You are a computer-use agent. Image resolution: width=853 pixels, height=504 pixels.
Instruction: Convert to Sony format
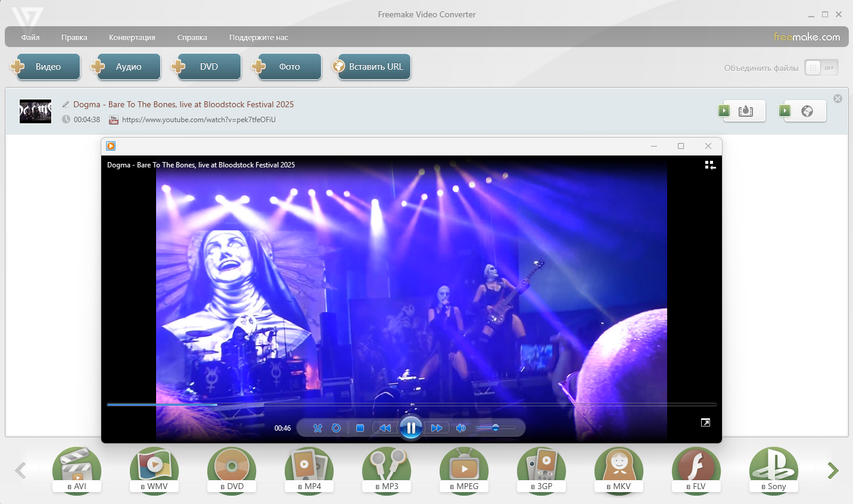tap(774, 470)
